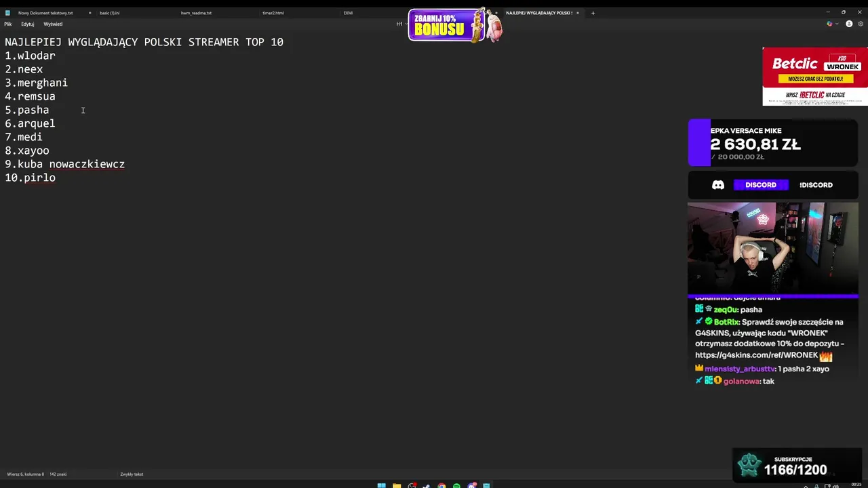The height and width of the screenshot is (488, 868).
Task: Click the line 1.wlodar
Action: [30, 56]
